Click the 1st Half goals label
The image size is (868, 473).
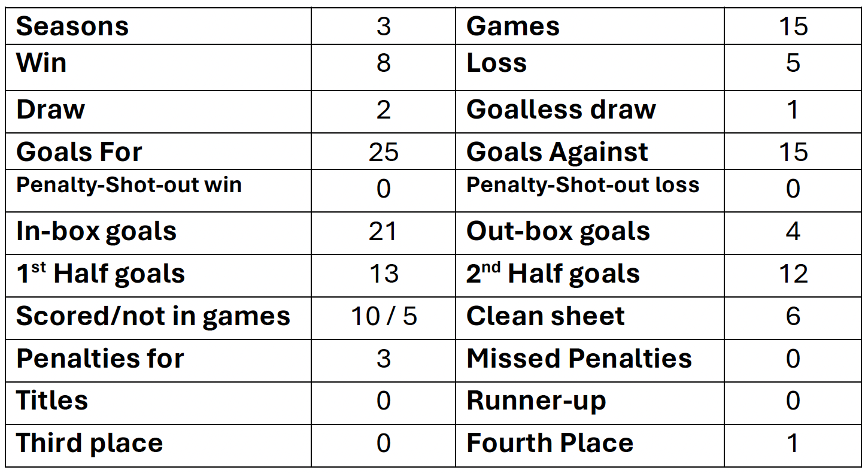point(101,274)
